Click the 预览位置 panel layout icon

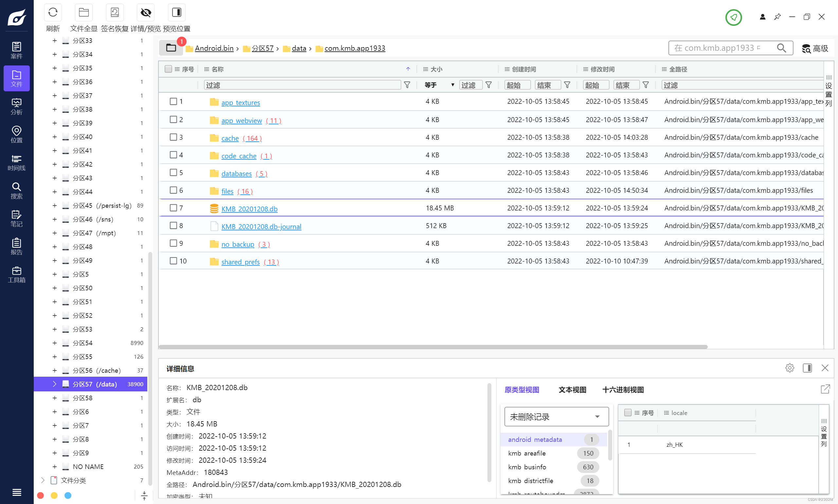click(177, 13)
